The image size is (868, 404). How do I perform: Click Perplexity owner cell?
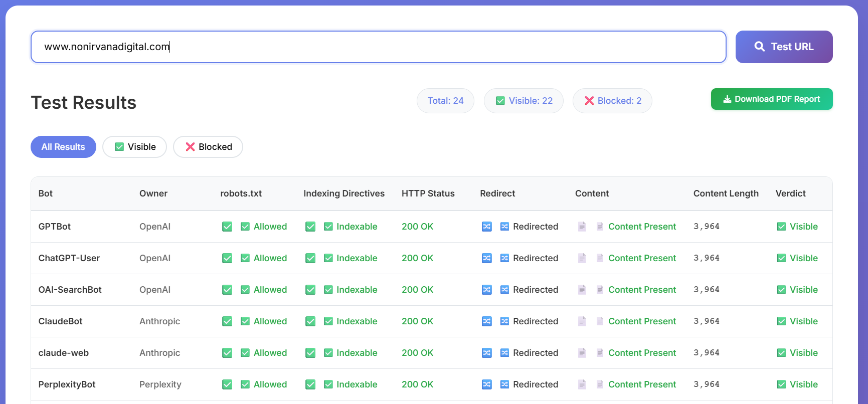point(160,384)
